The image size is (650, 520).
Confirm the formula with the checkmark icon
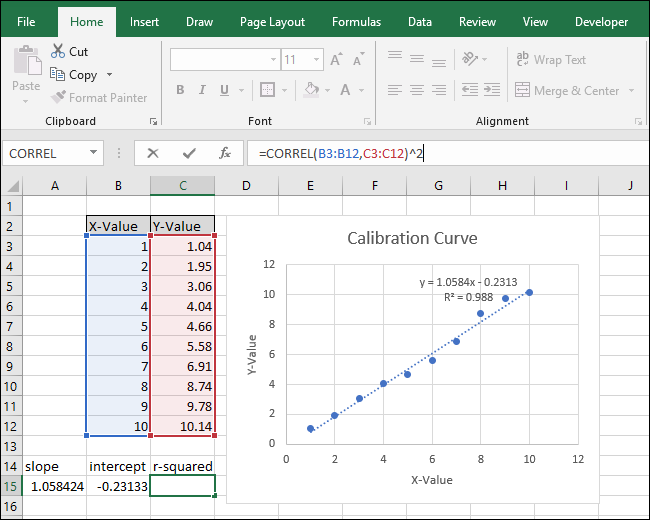coord(189,153)
